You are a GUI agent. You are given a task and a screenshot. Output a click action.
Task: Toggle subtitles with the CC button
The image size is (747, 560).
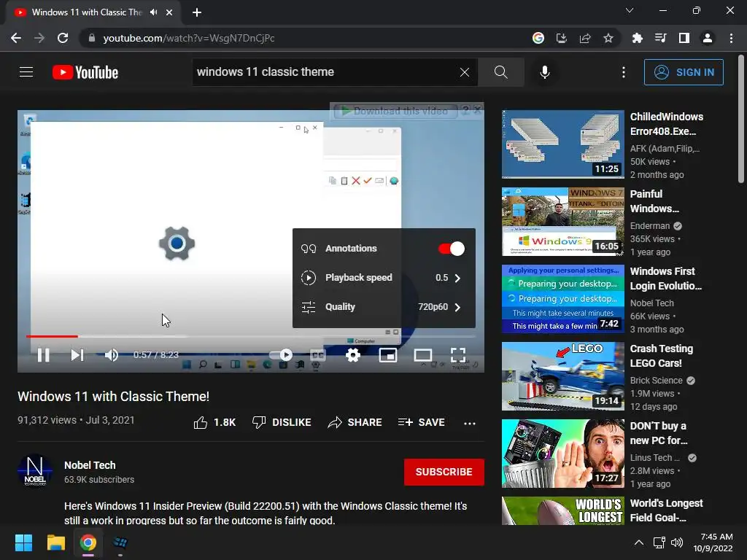(x=317, y=355)
